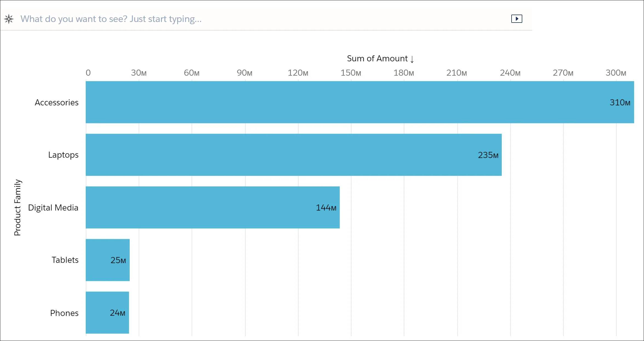Image resolution: width=644 pixels, height=341 pixels.
Task: Click the 300M axis tick label
Action: [x=616, y=73]
